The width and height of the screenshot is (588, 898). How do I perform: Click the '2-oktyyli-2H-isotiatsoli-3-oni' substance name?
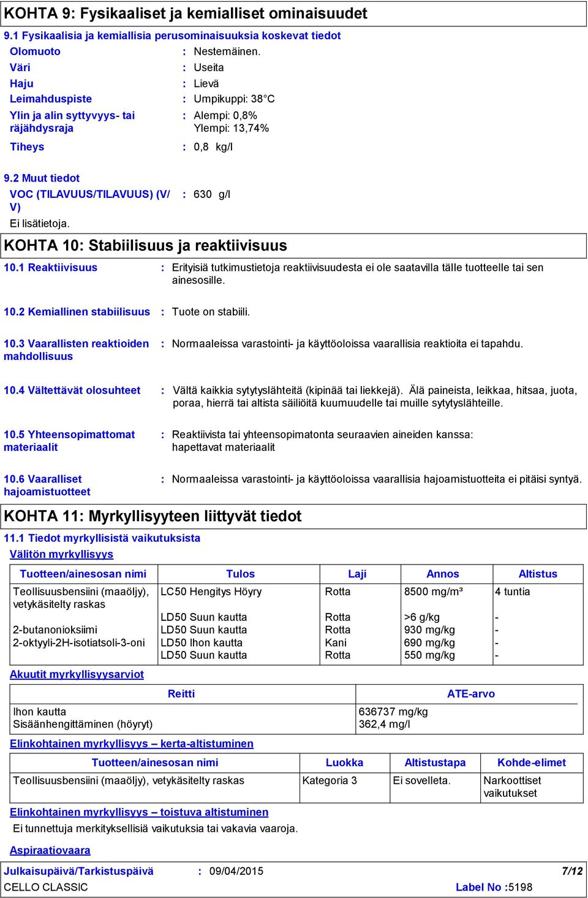(x=79, y=642)
